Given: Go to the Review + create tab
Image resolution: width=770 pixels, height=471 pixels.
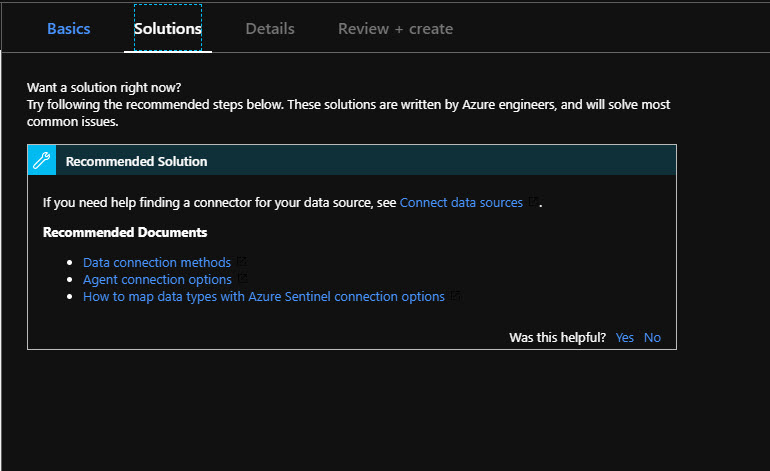Looking at the screenshot, I should click(395, 29).
